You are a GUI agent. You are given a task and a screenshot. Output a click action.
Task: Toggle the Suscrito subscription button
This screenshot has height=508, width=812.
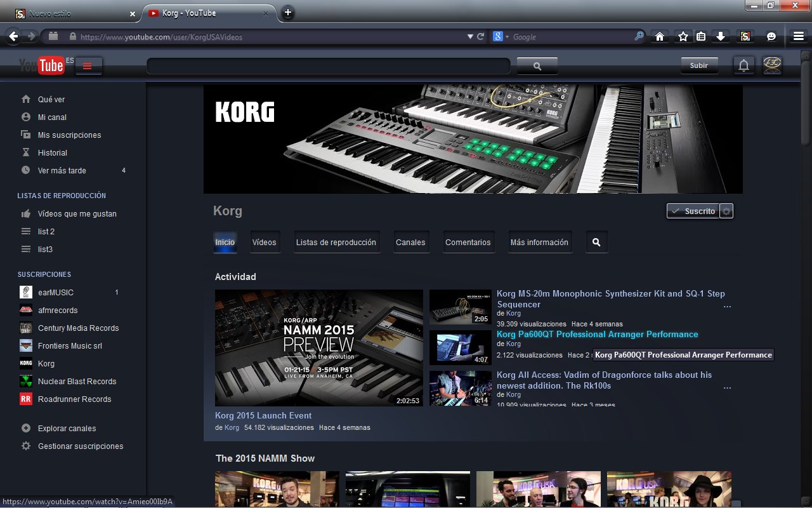(693, 211)
